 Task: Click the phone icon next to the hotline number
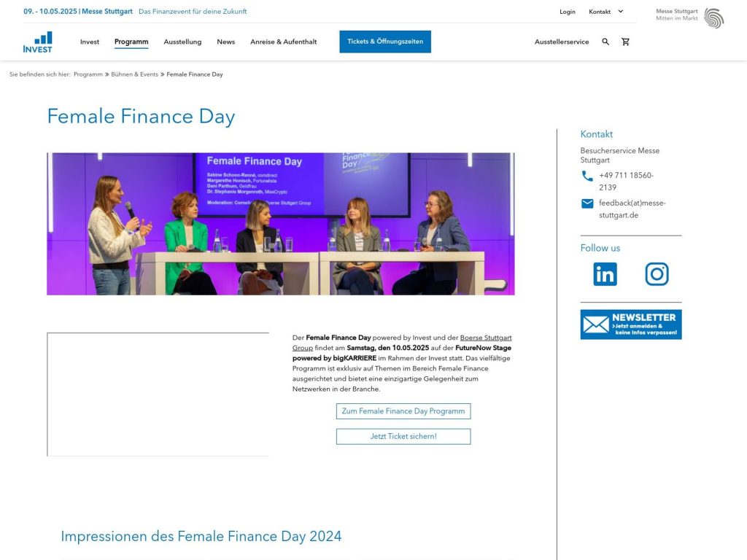587,176
